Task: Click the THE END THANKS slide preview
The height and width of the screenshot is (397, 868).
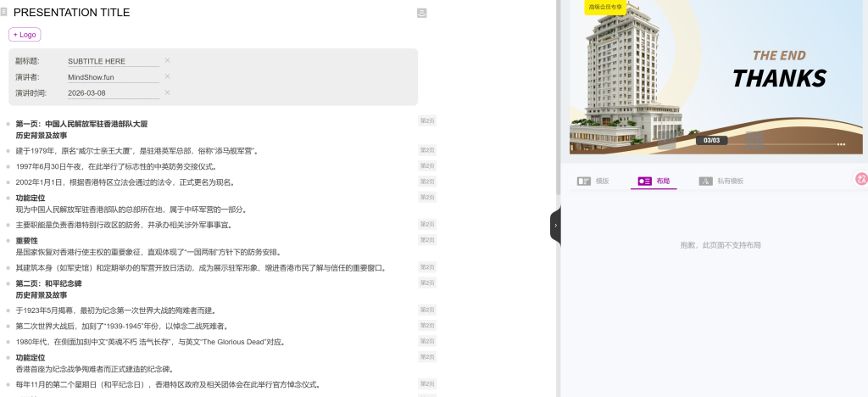Action: (716, 77)
